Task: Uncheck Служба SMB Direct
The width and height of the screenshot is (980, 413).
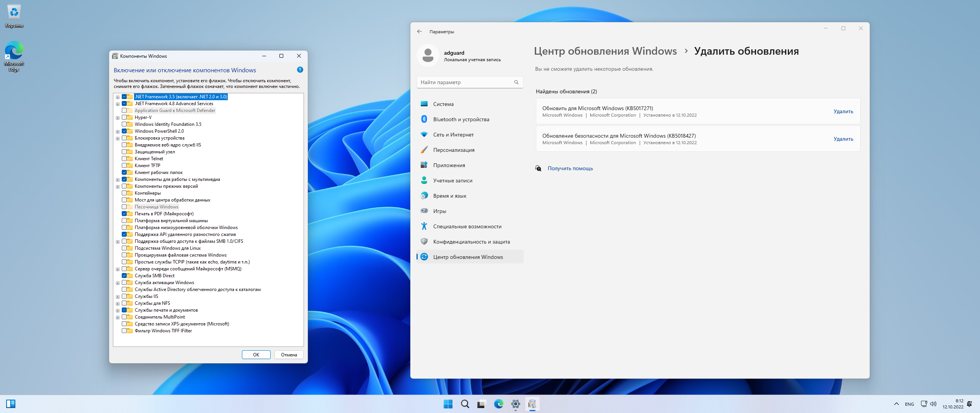Action: tap(124, 276)
